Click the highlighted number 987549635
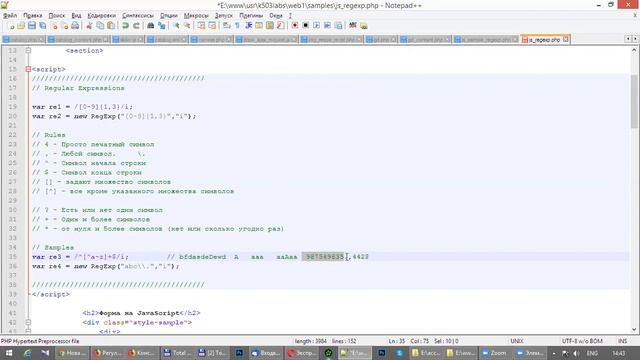Image resolution: width=640 pixels, height=360 pixels. 325,257
